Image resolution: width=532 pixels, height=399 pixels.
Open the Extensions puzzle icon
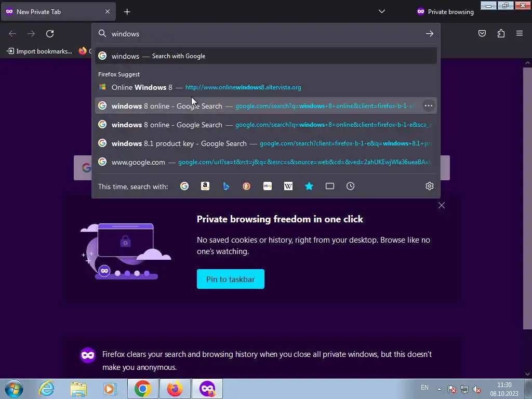click(x=501, y=33)
